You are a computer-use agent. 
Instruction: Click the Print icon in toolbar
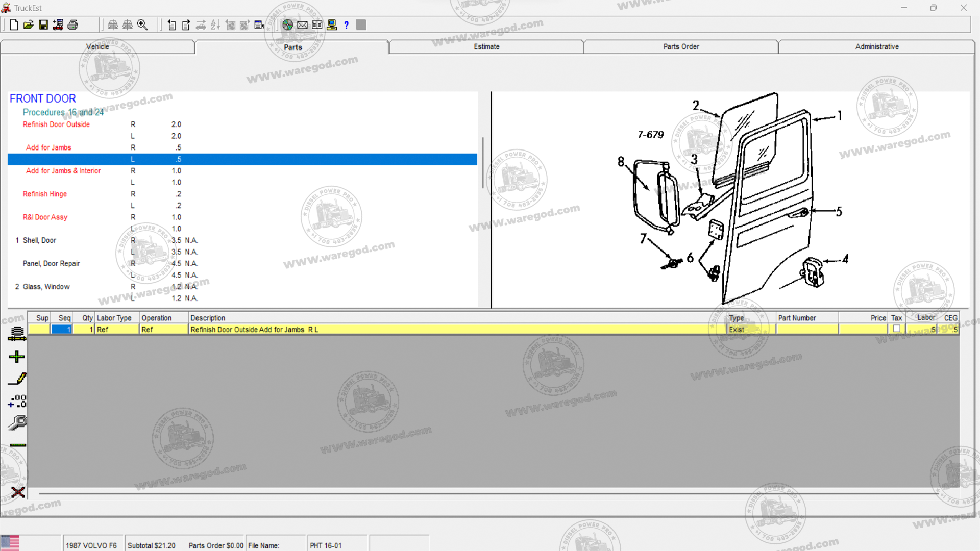pyautogui.click(x=73, y=25)
